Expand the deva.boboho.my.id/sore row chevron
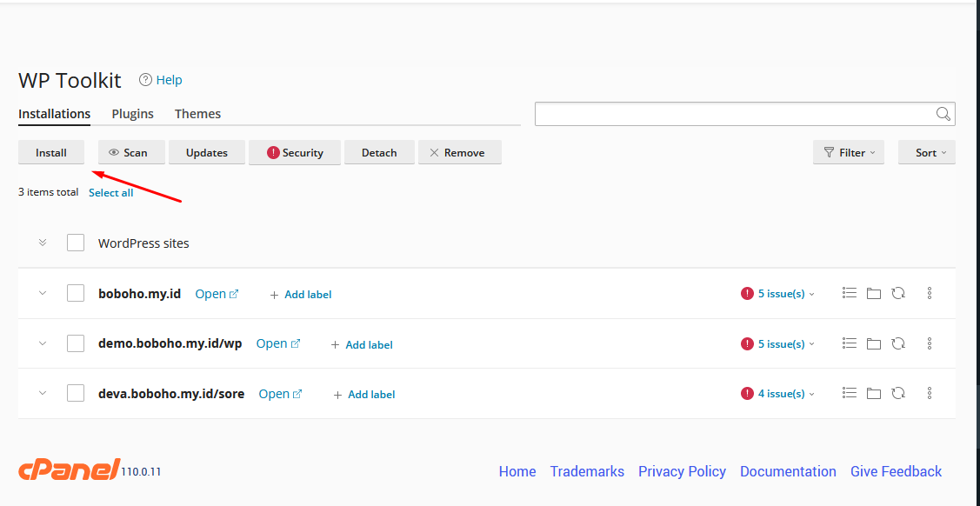Screen dimensions: 980x506 [43, 393]
